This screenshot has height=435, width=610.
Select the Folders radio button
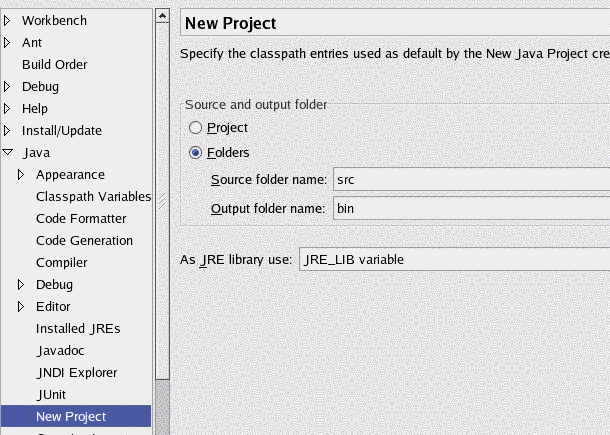click(x=196, y=153)
